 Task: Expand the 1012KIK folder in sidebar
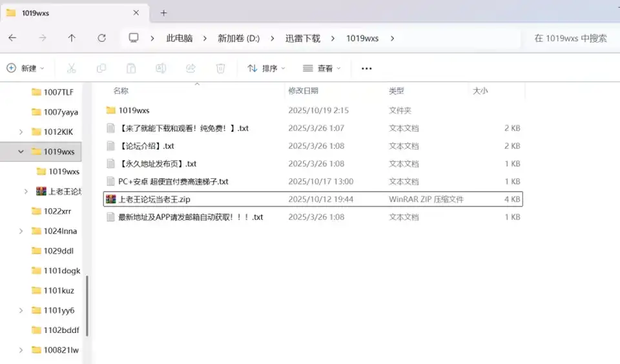(x=21, y=132)
